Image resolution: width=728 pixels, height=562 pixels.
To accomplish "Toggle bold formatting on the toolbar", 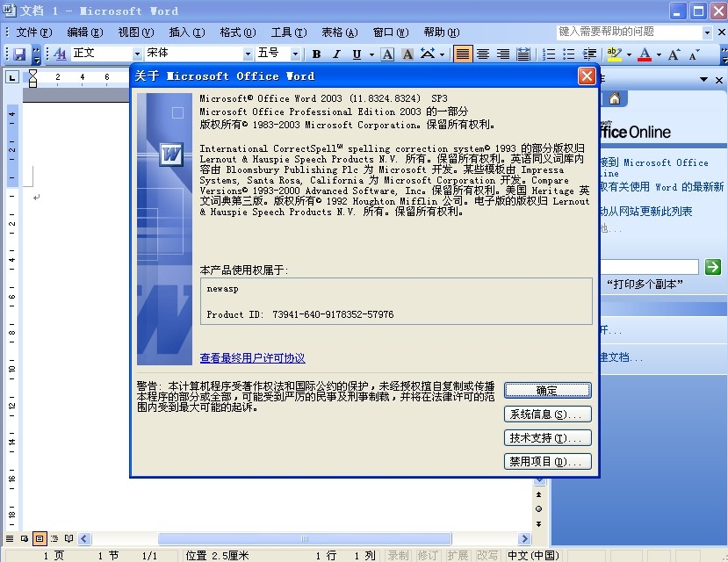I will pyautogui.click(x=317, y=54).
